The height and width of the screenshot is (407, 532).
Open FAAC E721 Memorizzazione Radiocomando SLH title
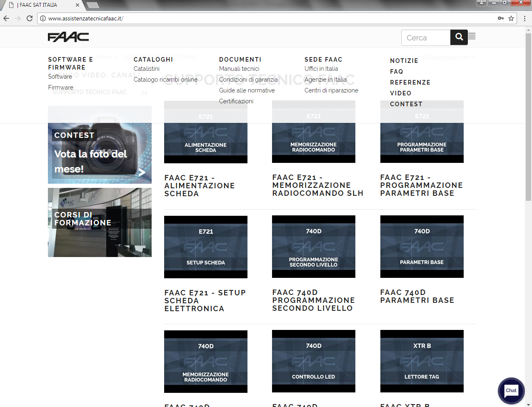point(318,185)
